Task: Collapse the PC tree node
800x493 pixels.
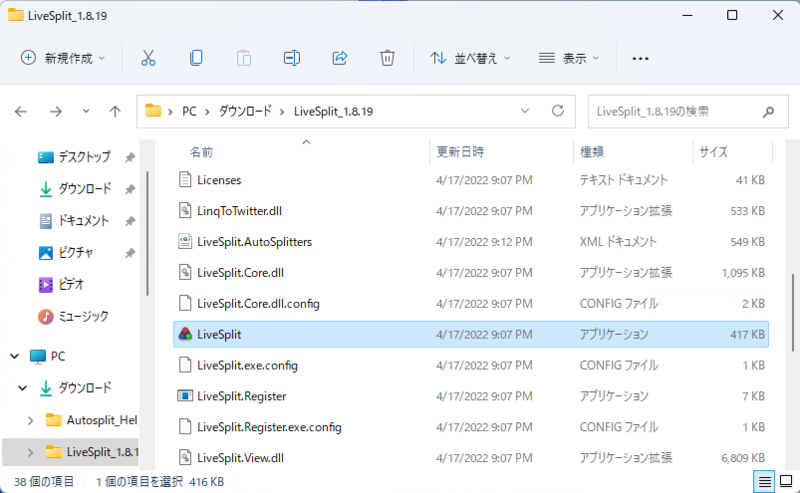Action: [x=15, y=356]
